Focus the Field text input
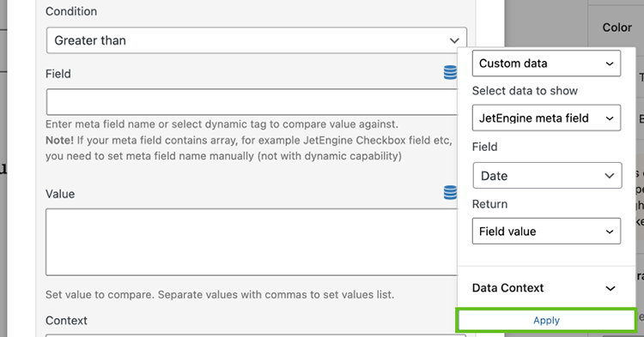The width and height of the screenshot is (644, 337). pos(252,102)
